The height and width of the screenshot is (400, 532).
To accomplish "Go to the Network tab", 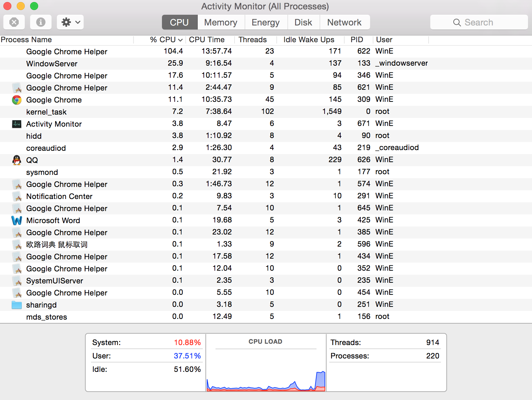I will pyautogui.click(x=345, y=22).
